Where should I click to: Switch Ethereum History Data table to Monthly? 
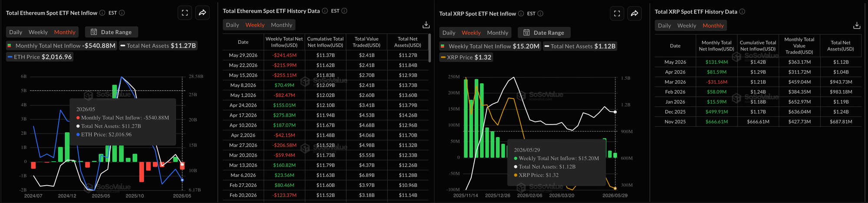click(282, 25)
